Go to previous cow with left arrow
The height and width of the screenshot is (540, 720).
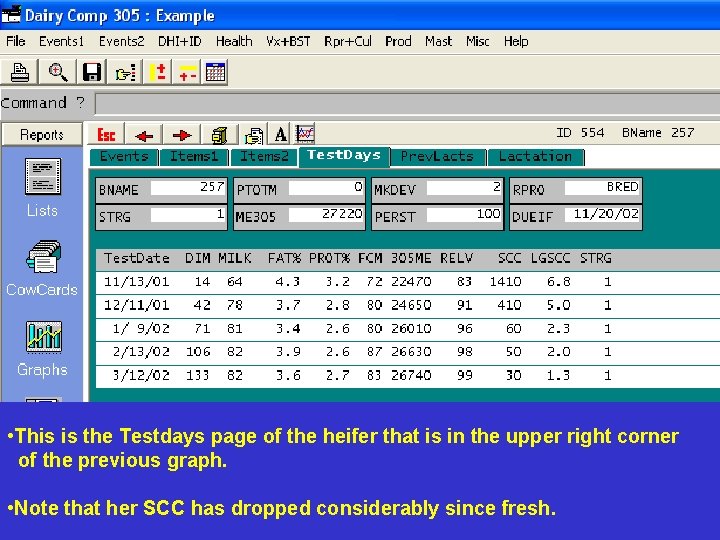coord(144,135)
